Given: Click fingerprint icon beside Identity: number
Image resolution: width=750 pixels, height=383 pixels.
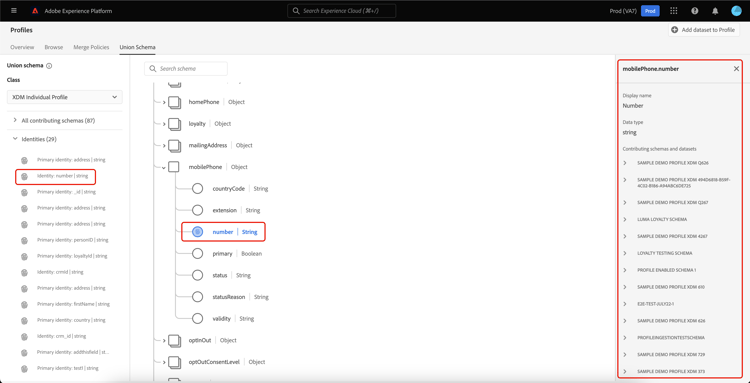Looking at the screenshot, I should point(24,176).
